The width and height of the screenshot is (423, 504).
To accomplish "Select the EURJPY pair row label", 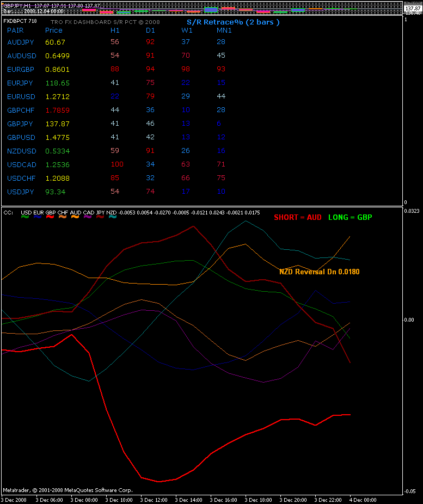I will [x=20, y=83].
